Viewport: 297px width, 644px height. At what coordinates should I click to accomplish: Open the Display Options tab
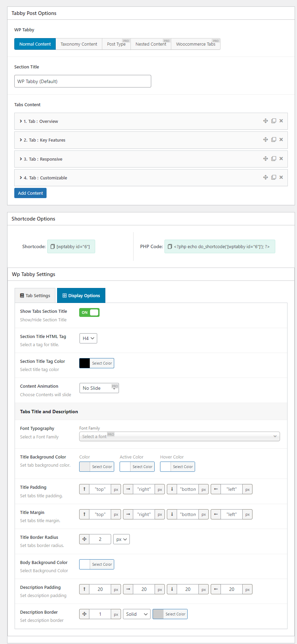81,295
